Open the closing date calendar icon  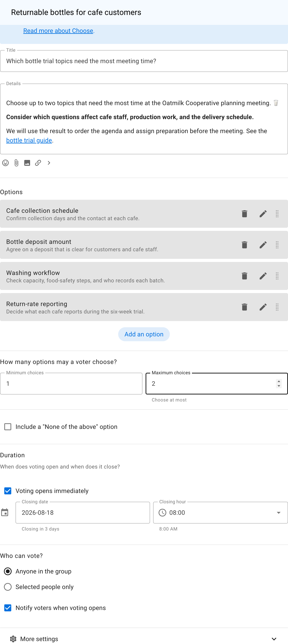5,512
